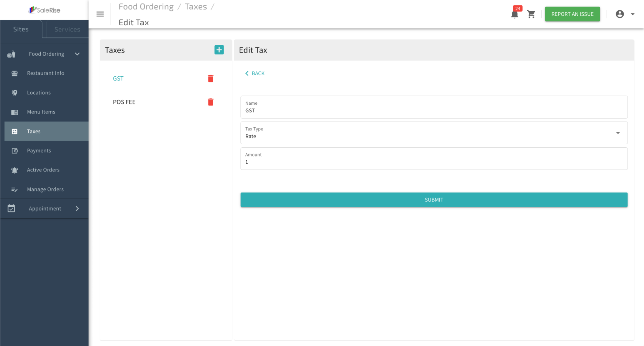
Task: Open the user account avatar menu
Action: pyautogui.click(x=624, y=14)
